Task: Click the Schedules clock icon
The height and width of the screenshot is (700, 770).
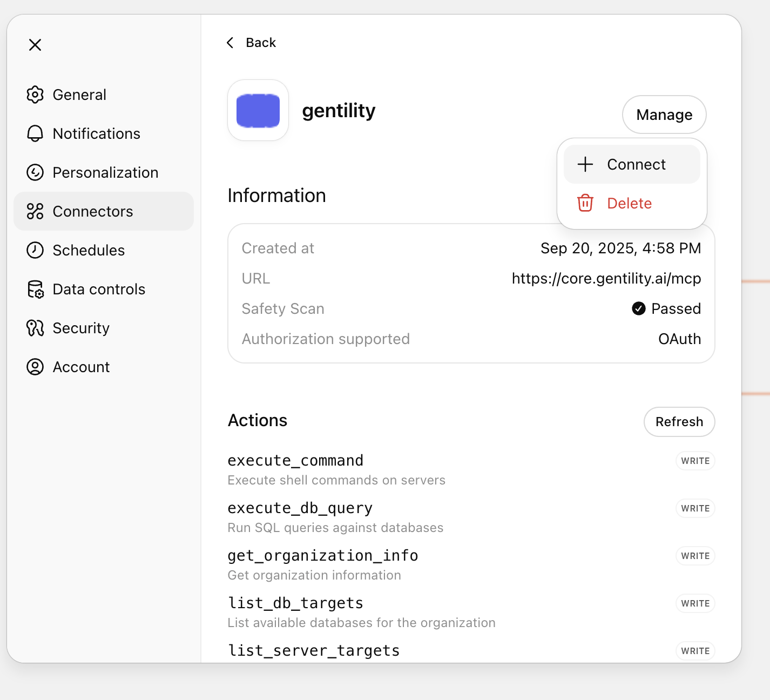Action: point(35,250)
